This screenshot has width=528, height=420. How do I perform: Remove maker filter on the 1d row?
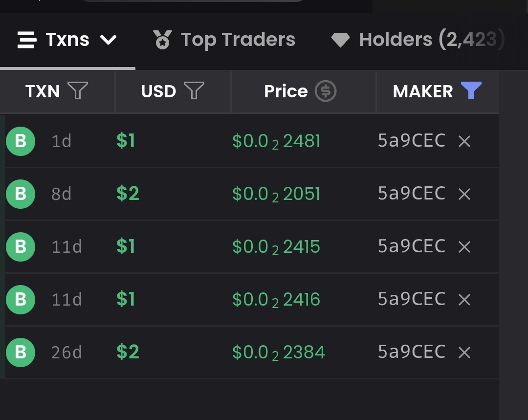464,141
